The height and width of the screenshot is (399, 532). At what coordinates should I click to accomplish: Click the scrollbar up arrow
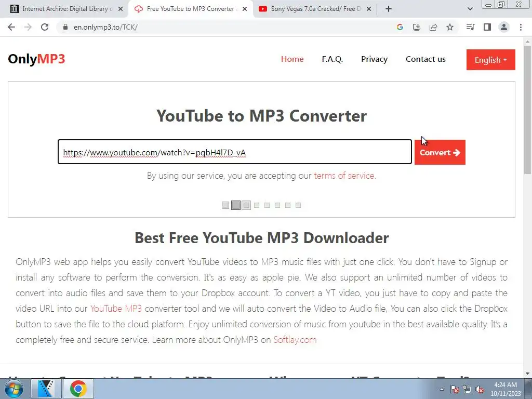tap(527, 42)
